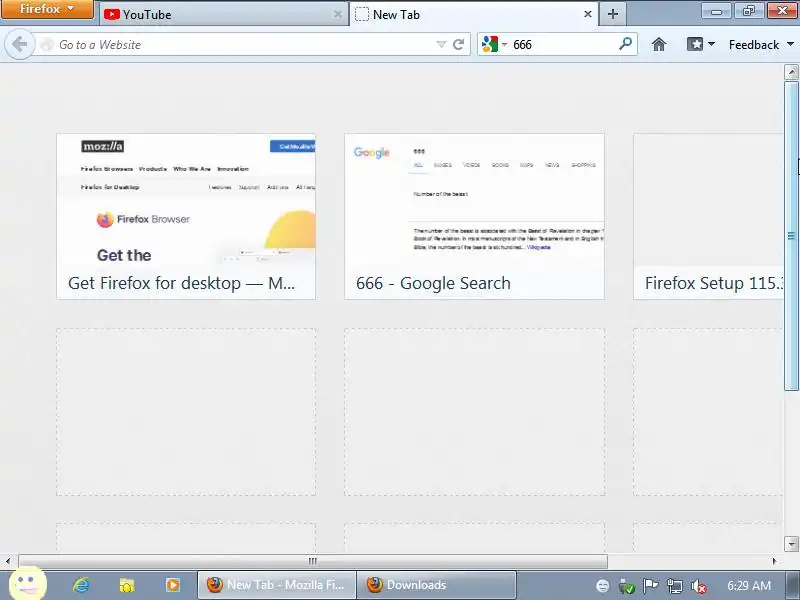The image size is (800, 600).
Task: Open the 666 - Google Search thumbnail
Action: coord(474,216)
